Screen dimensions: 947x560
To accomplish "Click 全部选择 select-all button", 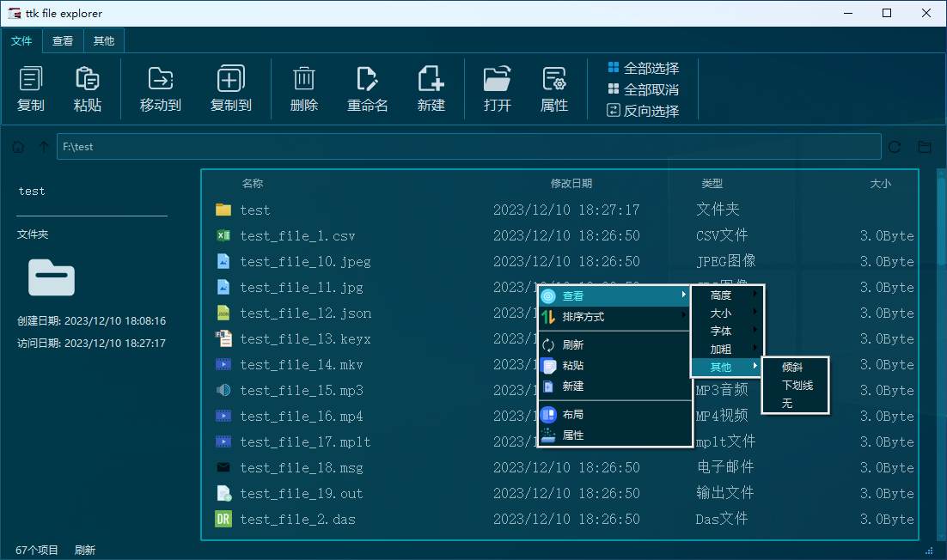I will click(643, 68).
